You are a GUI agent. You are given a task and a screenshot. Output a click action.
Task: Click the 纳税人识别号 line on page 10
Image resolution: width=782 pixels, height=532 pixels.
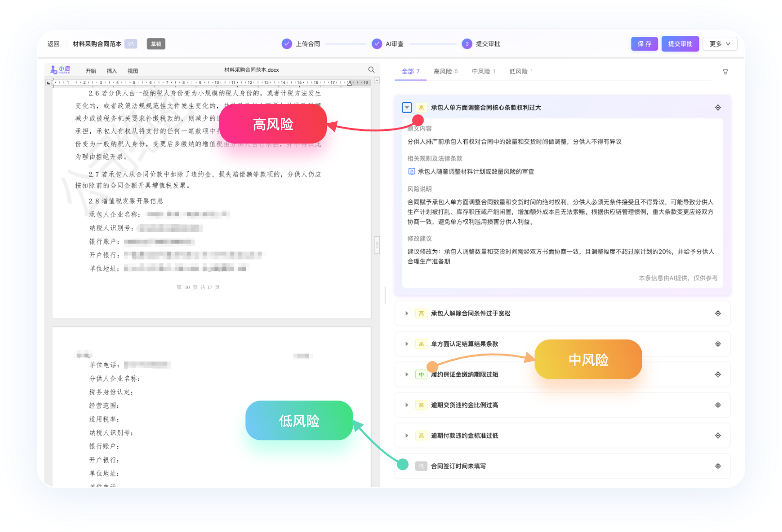146,228
